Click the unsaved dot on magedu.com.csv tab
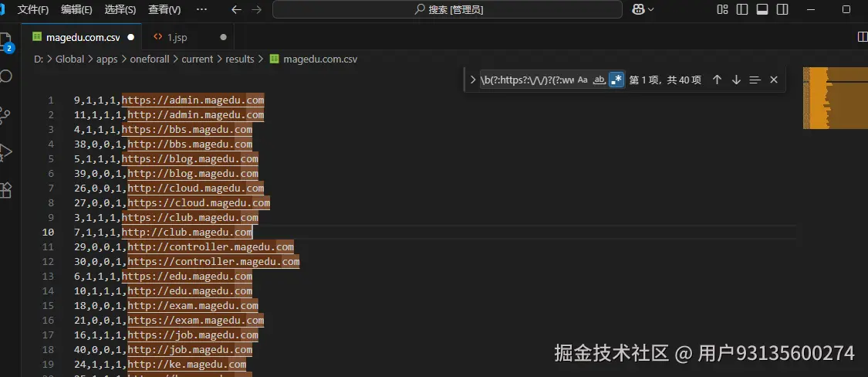This screenshot has width=868, height=377. coord(130,37)
